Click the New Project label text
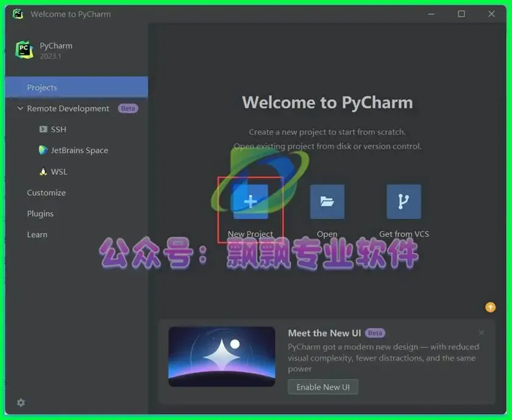The width and height of the screenshot is (512, 420). coord(251,234)
